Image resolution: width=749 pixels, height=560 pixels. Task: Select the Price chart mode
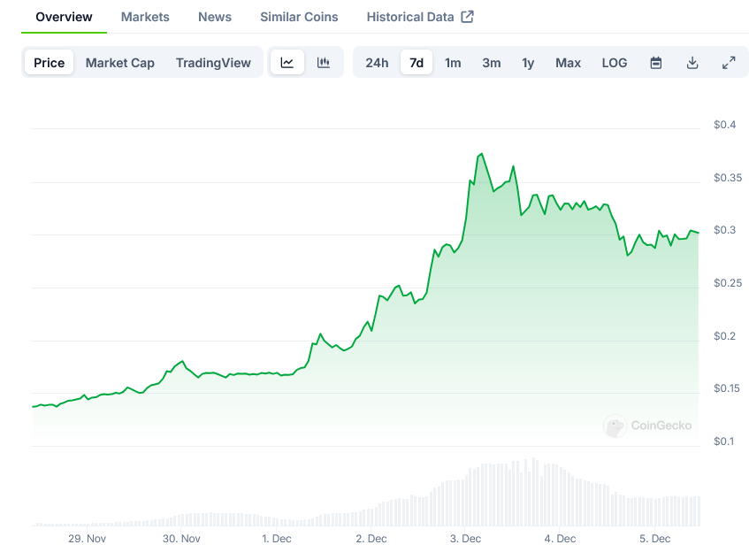pos(50,63)
